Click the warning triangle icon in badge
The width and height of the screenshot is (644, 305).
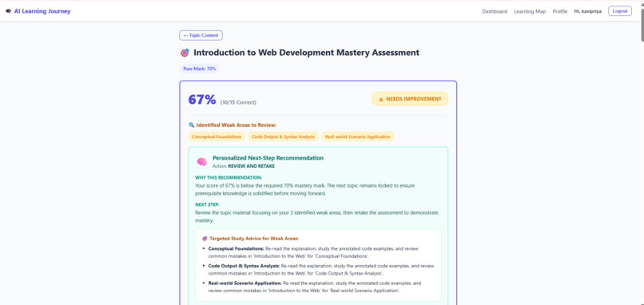tap(381, 99)
